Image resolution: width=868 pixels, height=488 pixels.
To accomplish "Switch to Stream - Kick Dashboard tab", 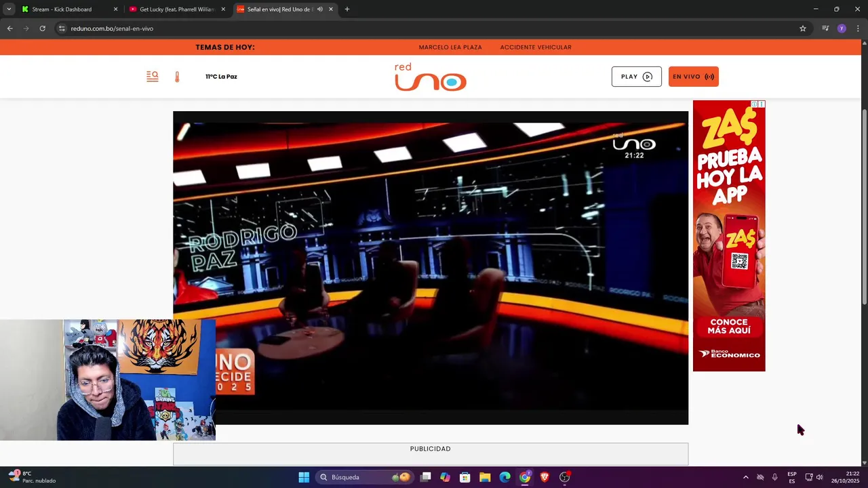I will (x=61, y=9).
